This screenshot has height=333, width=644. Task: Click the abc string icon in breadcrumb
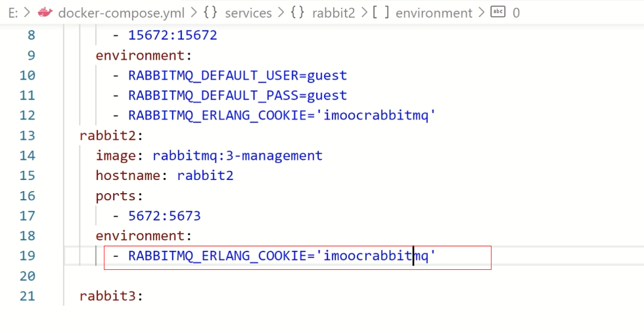(498, 12)
